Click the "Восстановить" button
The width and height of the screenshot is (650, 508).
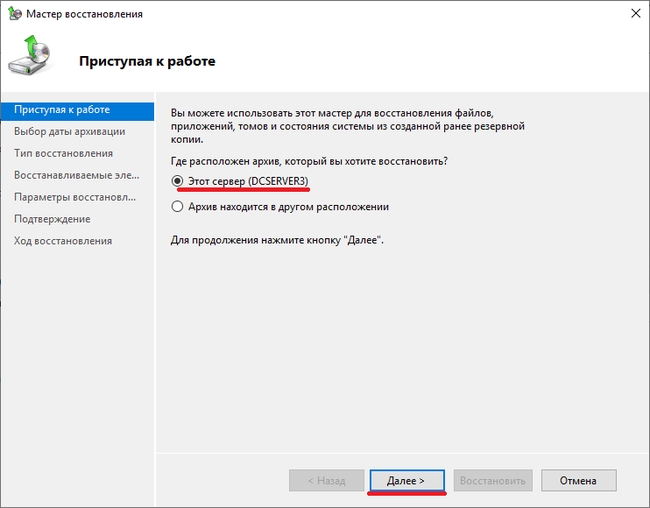(493, 481)
